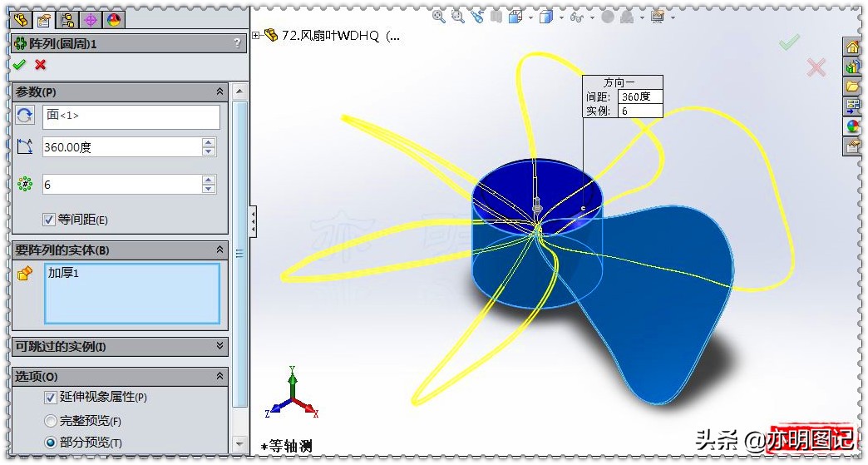Click the panel collapse handle on splitter
Viewport: 868px width, 465px height.
253,221
